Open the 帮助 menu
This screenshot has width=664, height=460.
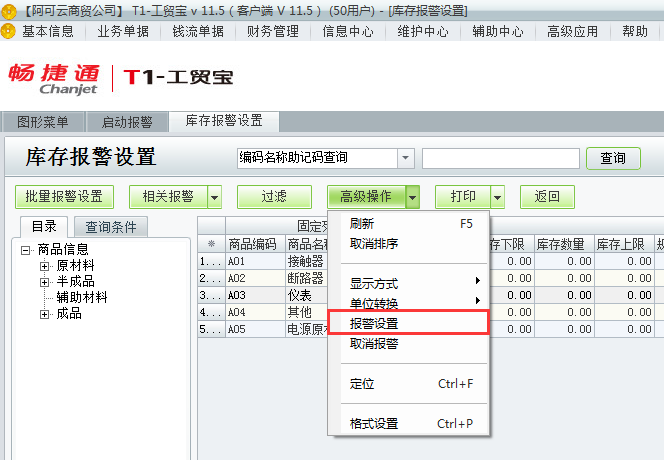(635, 31)
